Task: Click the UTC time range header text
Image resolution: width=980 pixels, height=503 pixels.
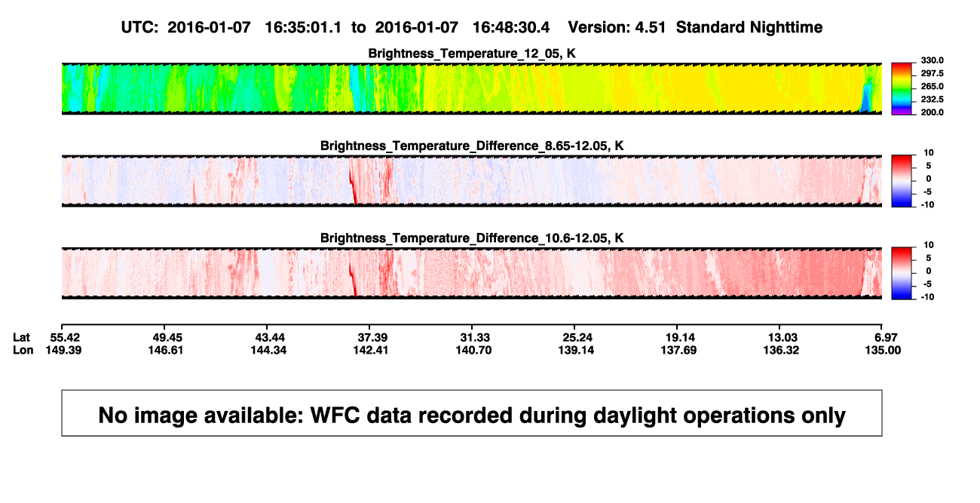Action: [335, 28]
